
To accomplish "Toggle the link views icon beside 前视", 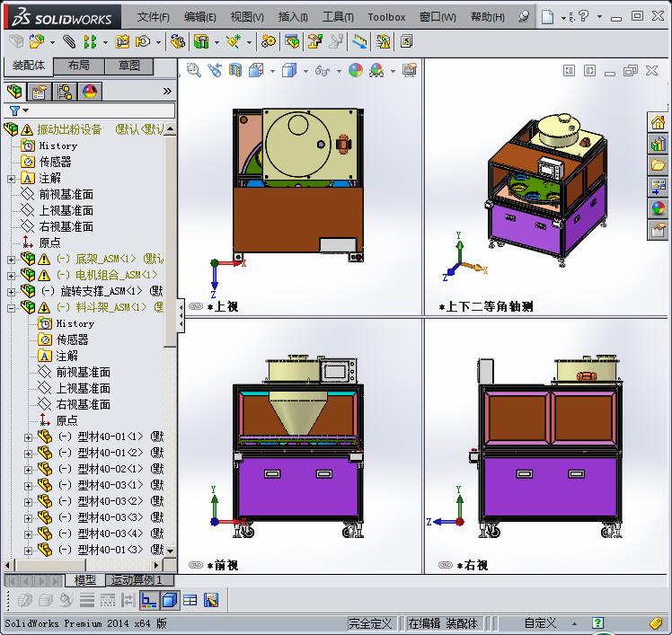I will (196, 565).
